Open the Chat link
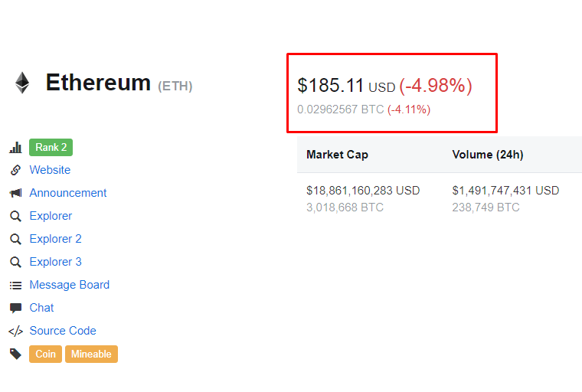 (41, 308)
